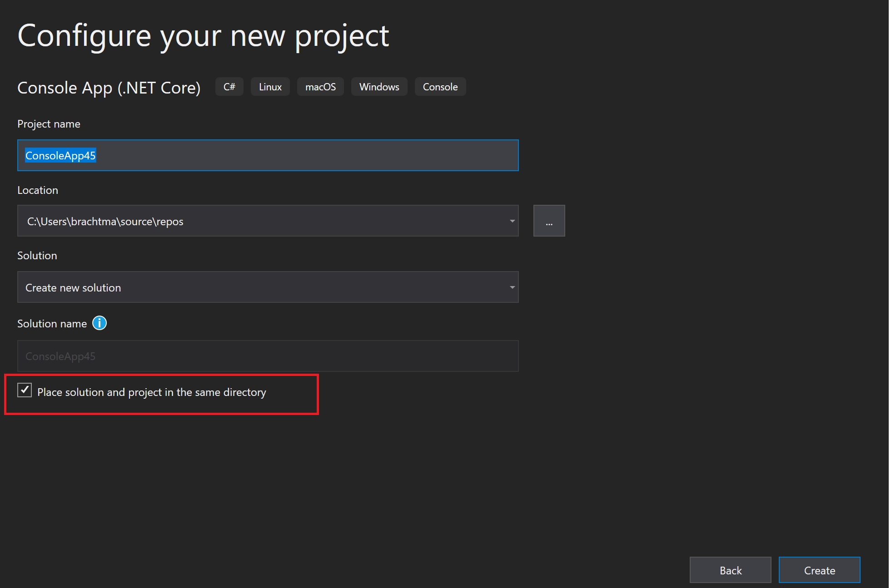Screen dimensions: 891x588
Task: Select the Windows platform tag
Action: [x=379, y=86]
